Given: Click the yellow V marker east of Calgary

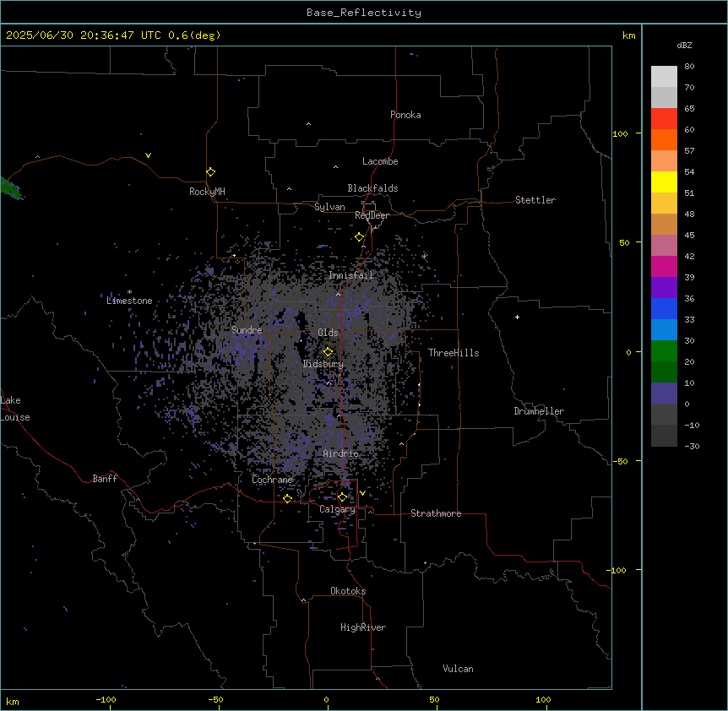Looking at the screenshot, I should tap(362, 493).
